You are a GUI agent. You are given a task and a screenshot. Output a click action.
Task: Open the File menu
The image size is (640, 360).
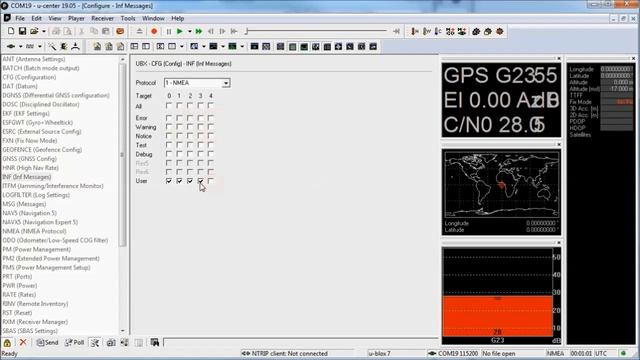point(20,18)
